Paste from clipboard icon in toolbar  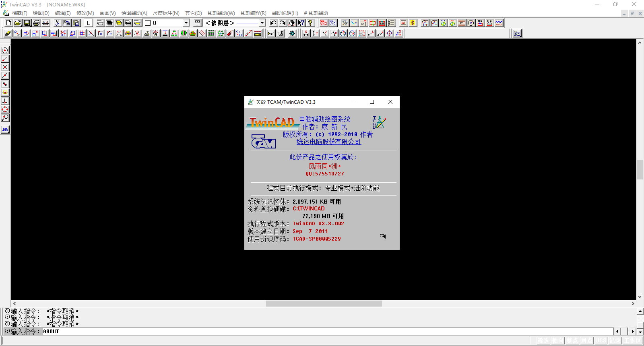coord(76,23)
